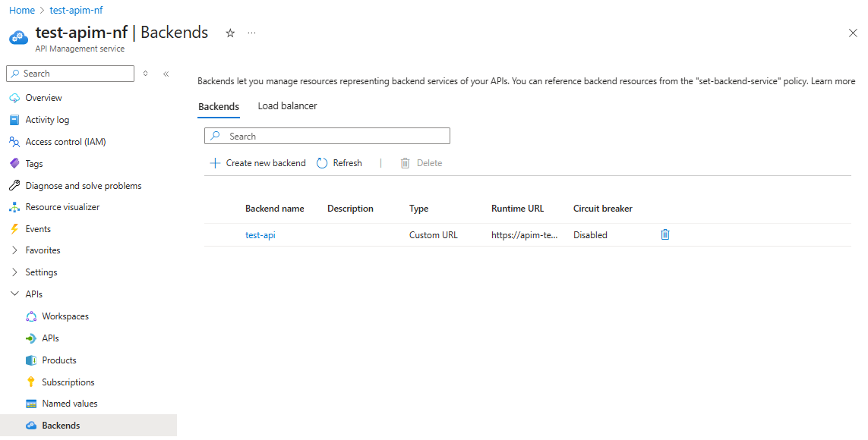The image size is (868, 440).
Task: Click the https://apim-te... runtime URL cell
Action: pyautogui.click(x=525, y=235)
